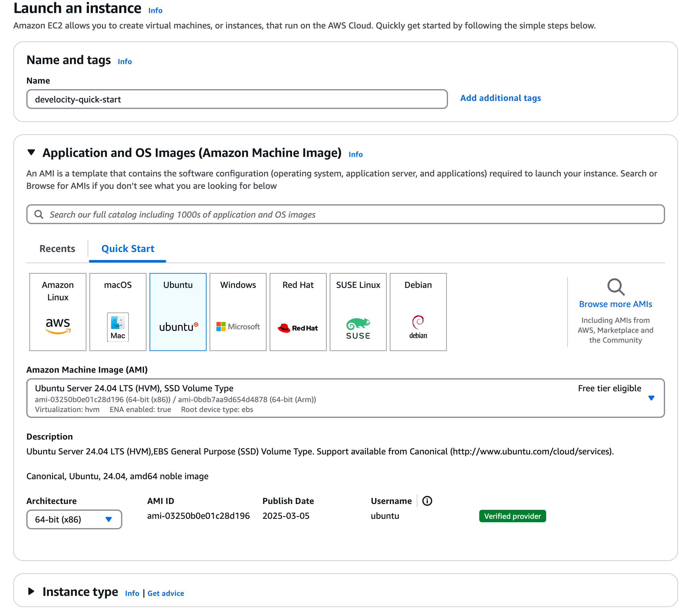This screenshot has width=683, height=616.
Task: Open the Amazon Machine Image dropdown arrow
Action: pyautogui.click(x=651, y=398)
